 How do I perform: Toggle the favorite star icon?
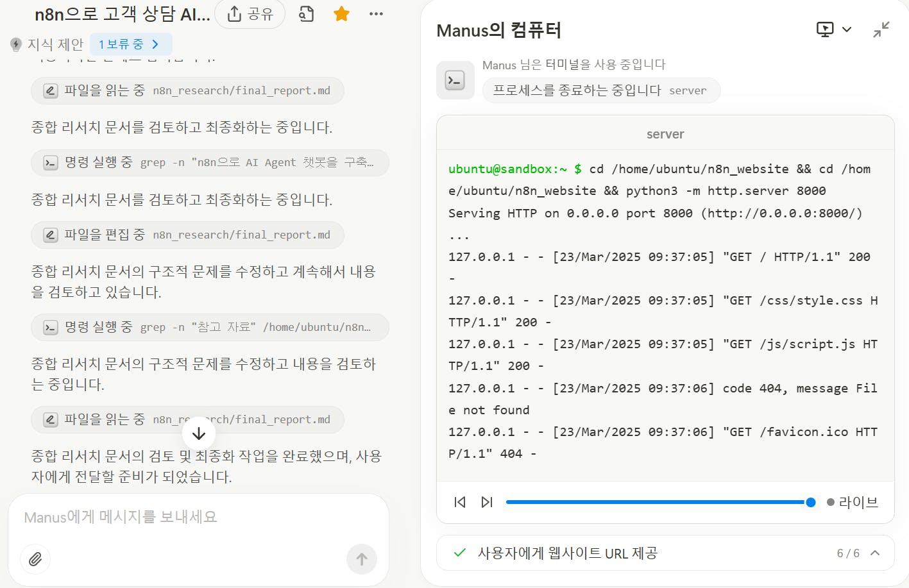(x=341, y=13)
